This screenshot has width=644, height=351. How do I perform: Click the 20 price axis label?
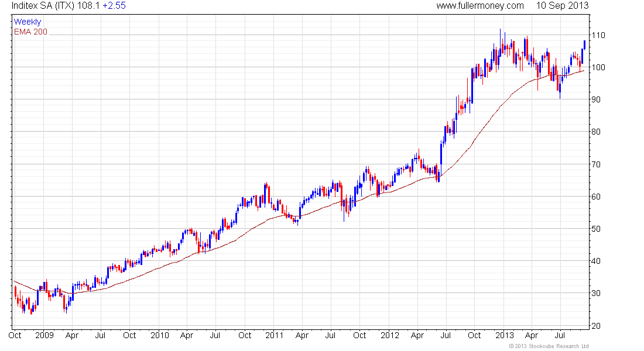click(596, 326)
